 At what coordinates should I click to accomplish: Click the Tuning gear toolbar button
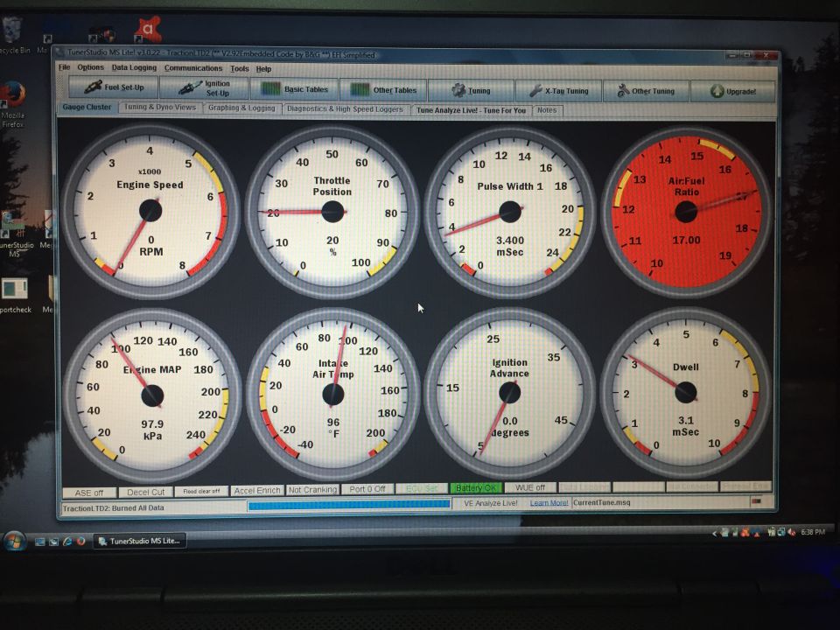click(x=471, y=90)
